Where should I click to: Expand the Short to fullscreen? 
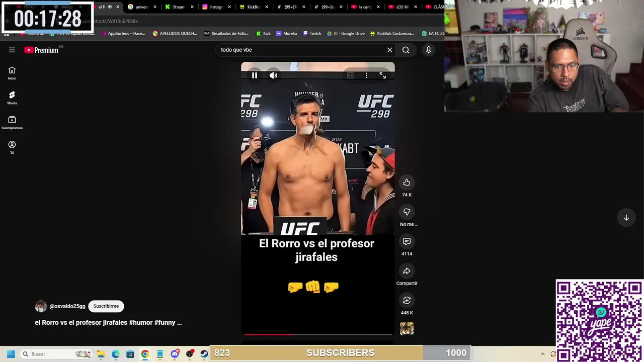(383, 75)
